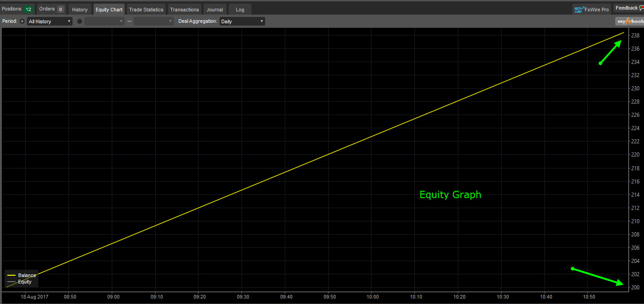Open the Trade Statistics tab
The width and height of the screenshot is (644, 304).
point(146,10)
